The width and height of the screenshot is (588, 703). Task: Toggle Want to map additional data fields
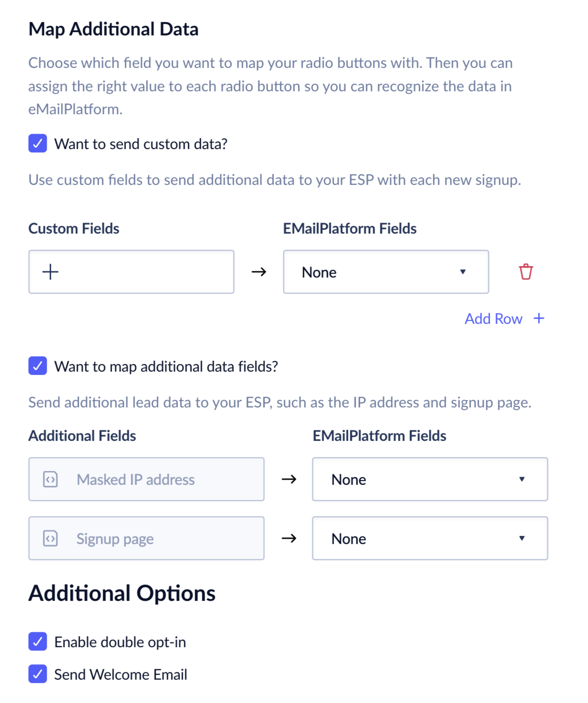38,366
